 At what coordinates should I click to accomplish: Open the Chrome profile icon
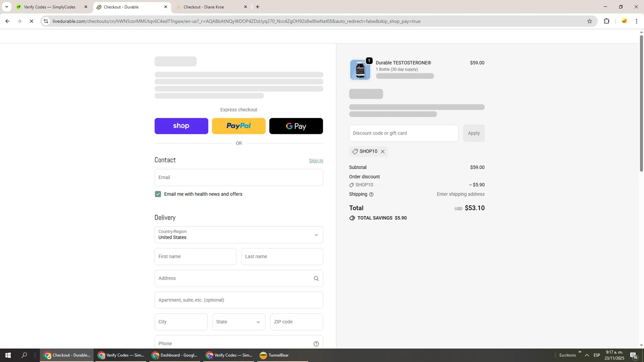tap(624, 21)
